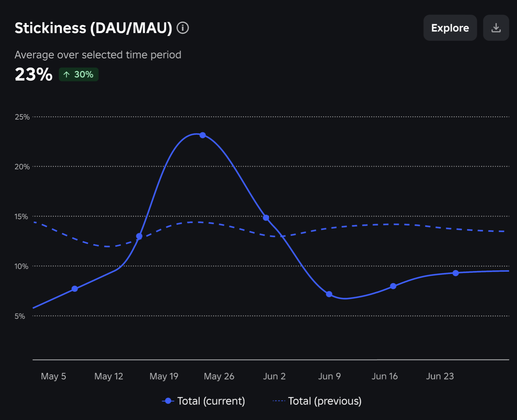Click the May 19 x-axis label
Screen dimensions: 517x420
164,376
